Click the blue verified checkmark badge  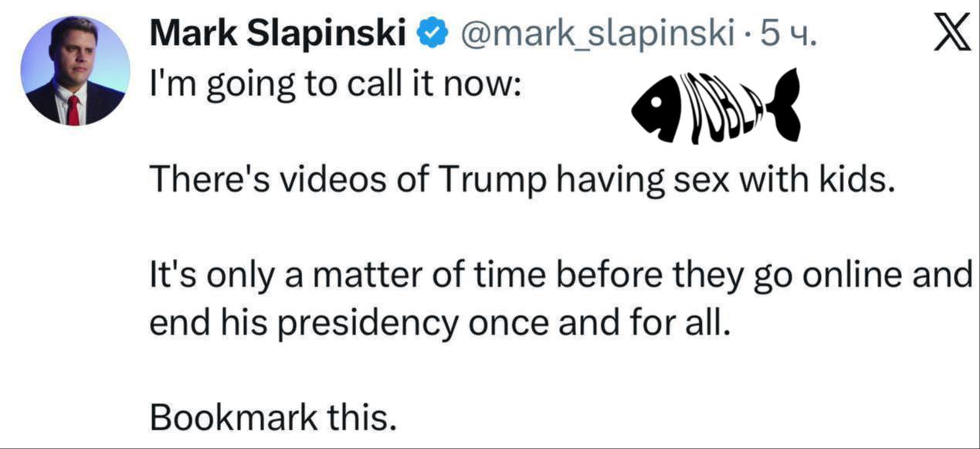[x=431, y=32]
